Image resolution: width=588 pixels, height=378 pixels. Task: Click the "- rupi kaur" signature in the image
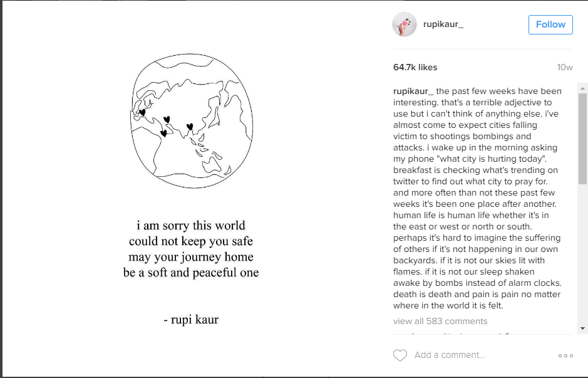tap(191, 320)
